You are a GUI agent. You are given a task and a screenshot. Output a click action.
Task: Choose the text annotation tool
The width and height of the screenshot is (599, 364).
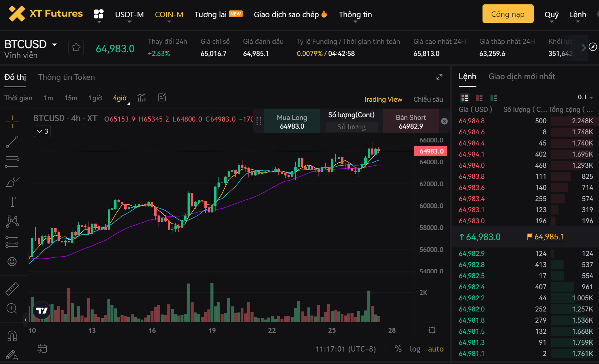12,202
